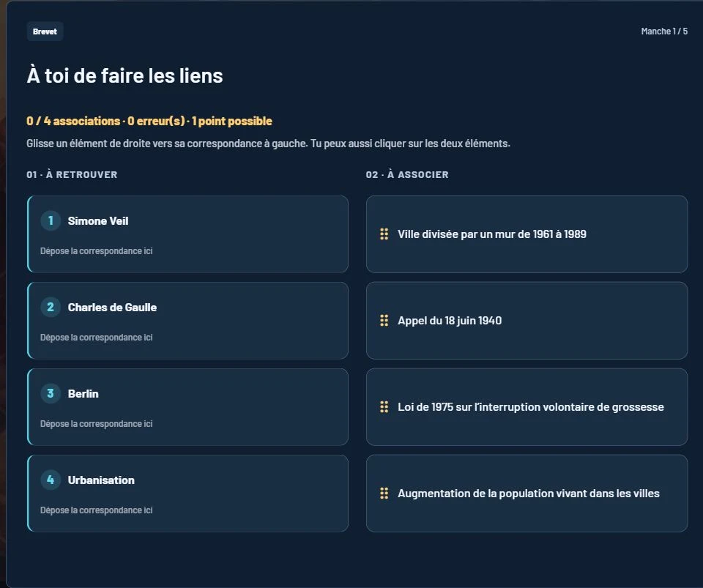The width and height of the screenshot is (703, 588).
Task: Click the number 3 badge beside Berlin
Action: pos(51,393)
